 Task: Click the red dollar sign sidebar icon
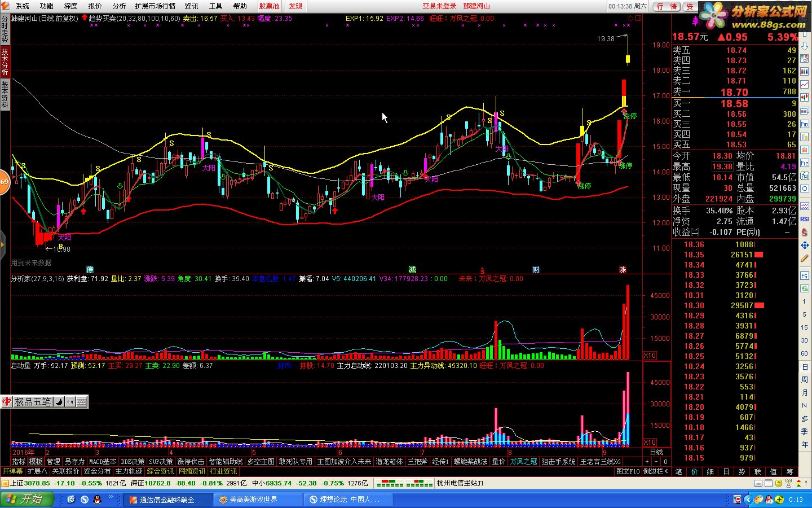point(805,232)
